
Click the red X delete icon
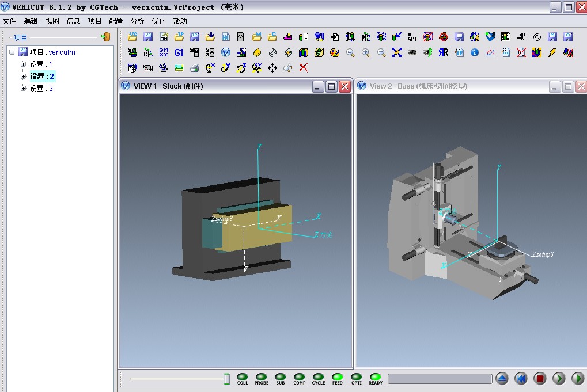point(303,68)
